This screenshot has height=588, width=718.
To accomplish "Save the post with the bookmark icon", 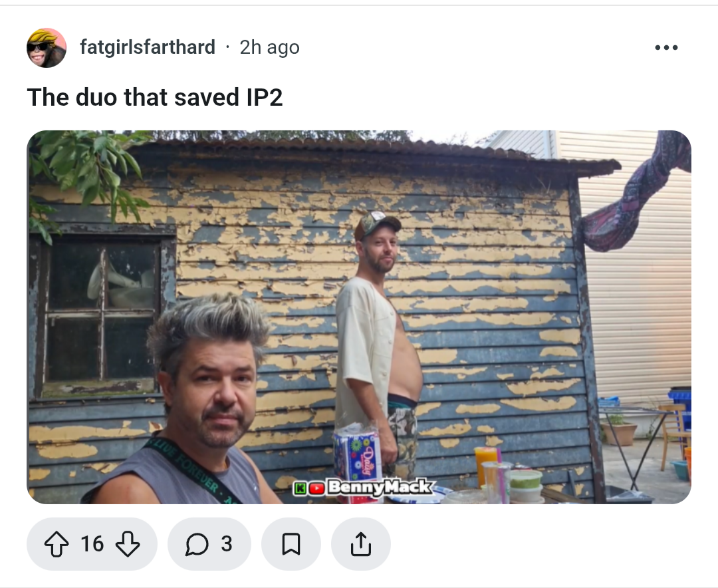I will [x=291, y=544].
